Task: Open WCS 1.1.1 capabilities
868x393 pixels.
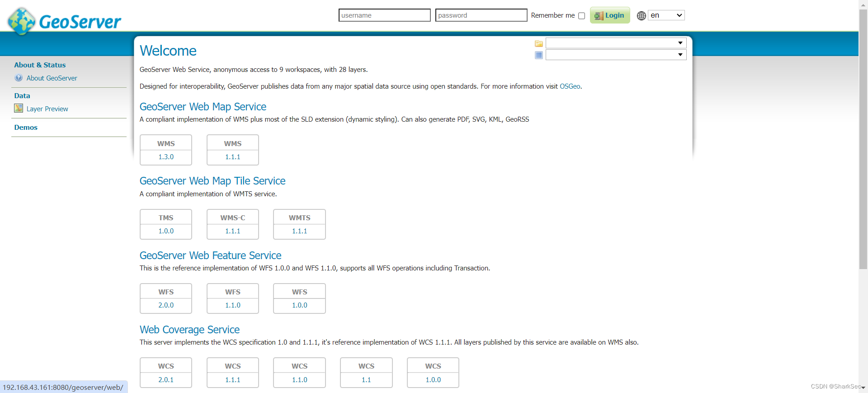Action: tap(233, 380)
